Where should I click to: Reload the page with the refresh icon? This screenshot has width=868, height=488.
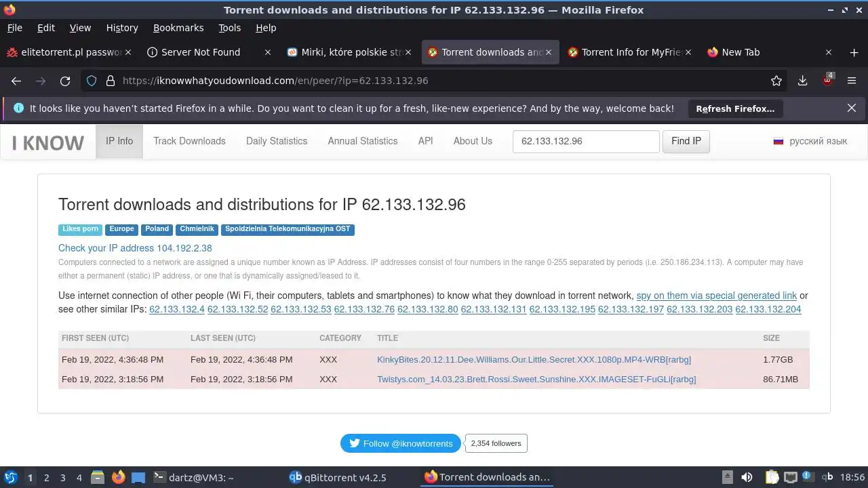(x=65, y=81)
